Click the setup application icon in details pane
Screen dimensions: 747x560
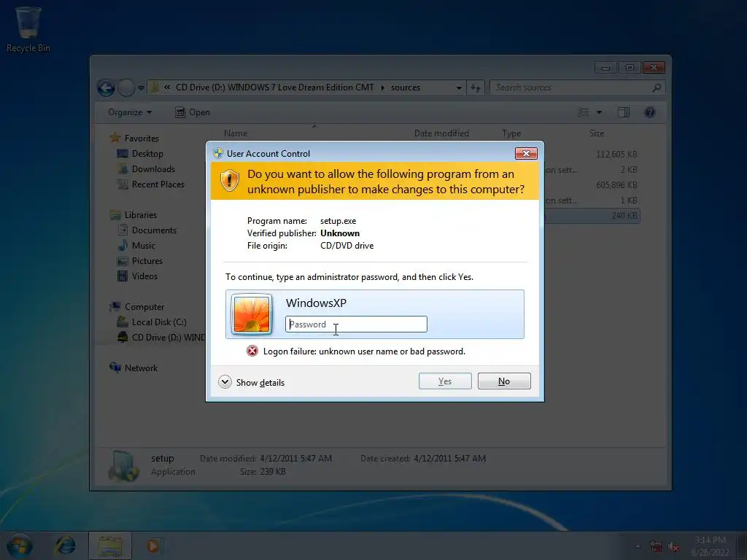pyautogui.click(x=123, y=466)
